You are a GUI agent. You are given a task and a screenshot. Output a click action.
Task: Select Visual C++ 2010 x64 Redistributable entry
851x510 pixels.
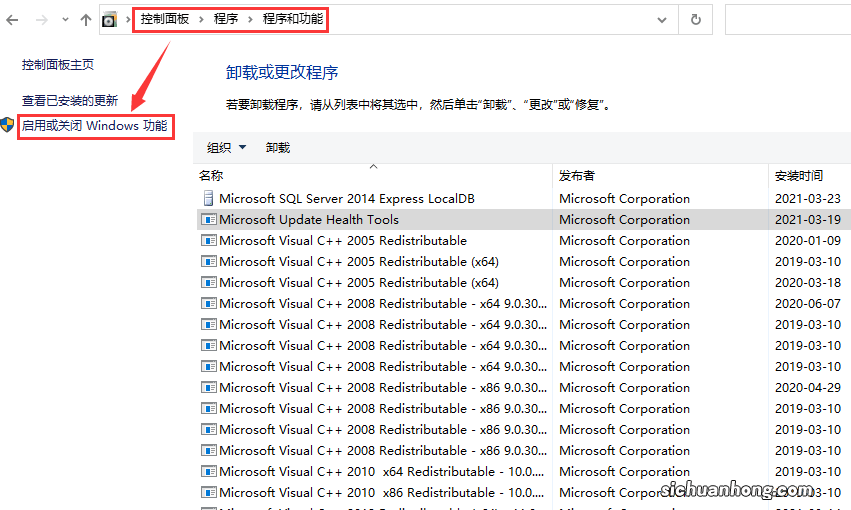click(x=382, y=471)
